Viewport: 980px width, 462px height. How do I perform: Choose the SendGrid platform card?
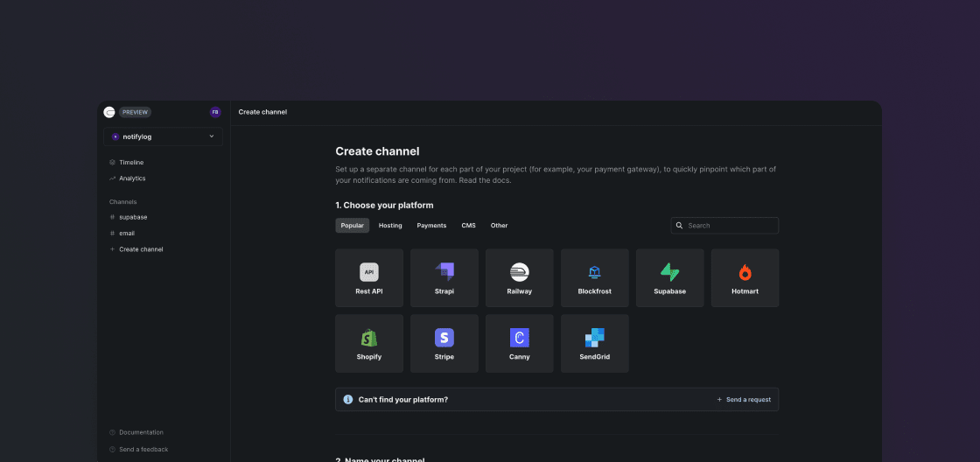click(595, 344)
